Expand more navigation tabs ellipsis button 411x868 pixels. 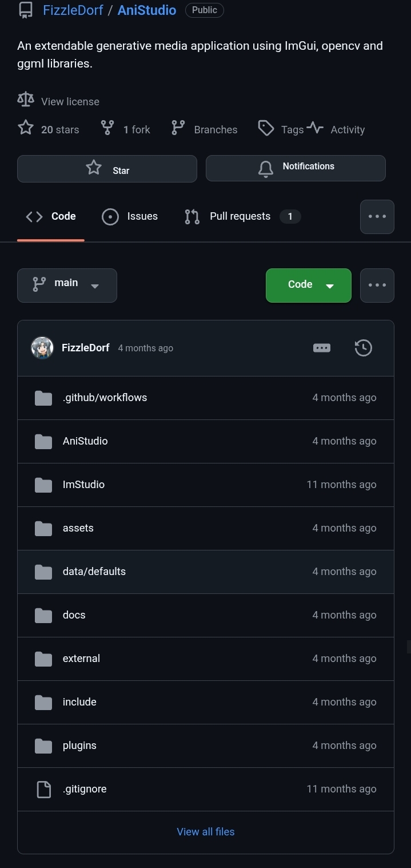(x=377, y=217)
